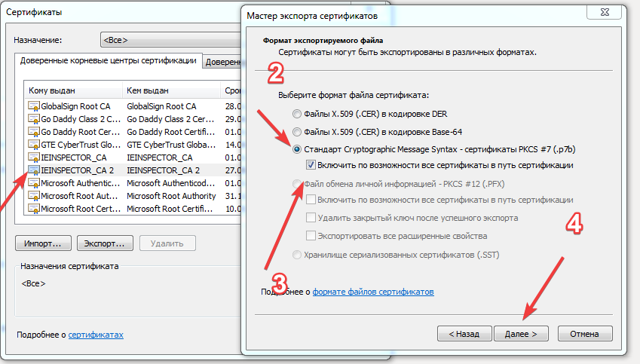This screenshot has height=364, width=640.
Task: Click the Microsoft Root Aut… certificate icon
Action: (x=33, y=196)
